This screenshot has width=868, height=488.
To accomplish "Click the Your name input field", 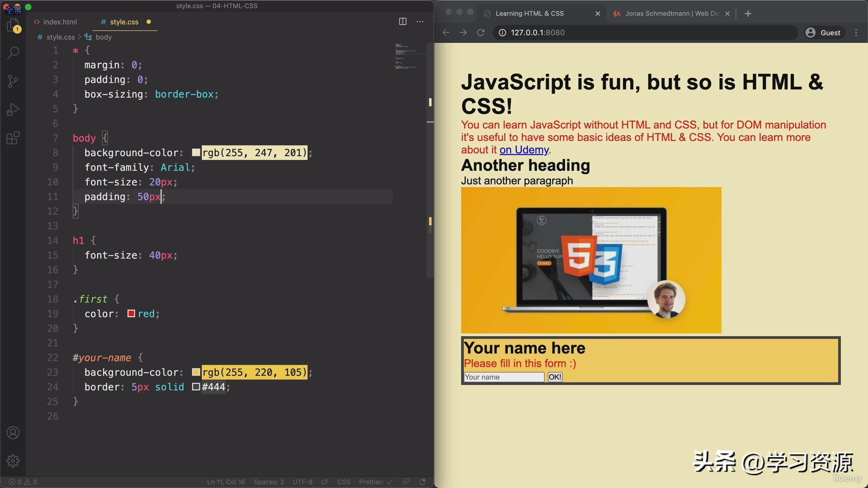I will point(503,377).
